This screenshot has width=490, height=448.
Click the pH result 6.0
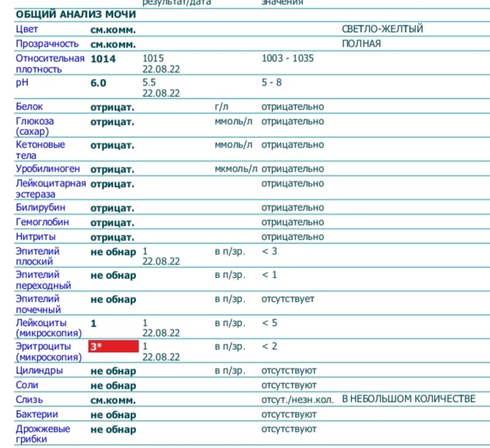[x=98, y=83]
